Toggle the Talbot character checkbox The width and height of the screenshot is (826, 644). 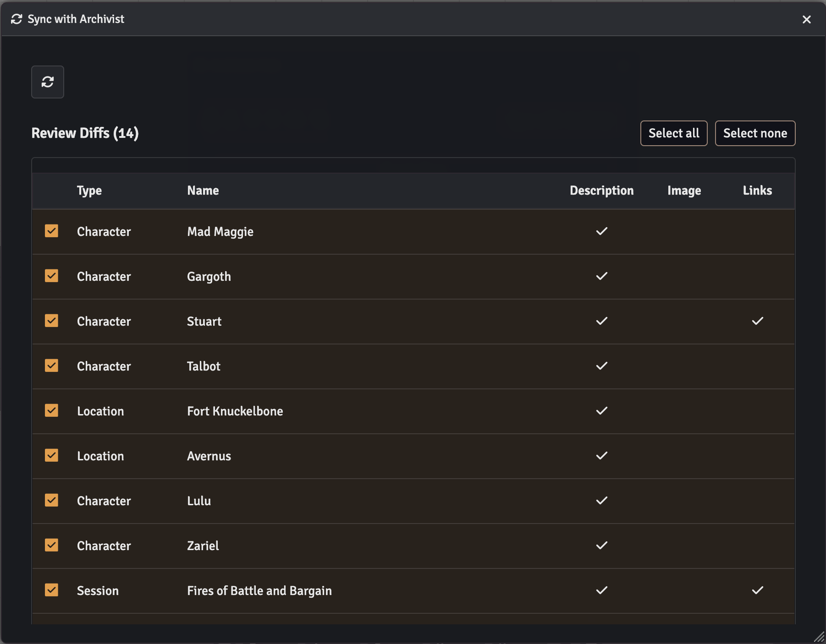pyautogui.click(x=51, y=366)
